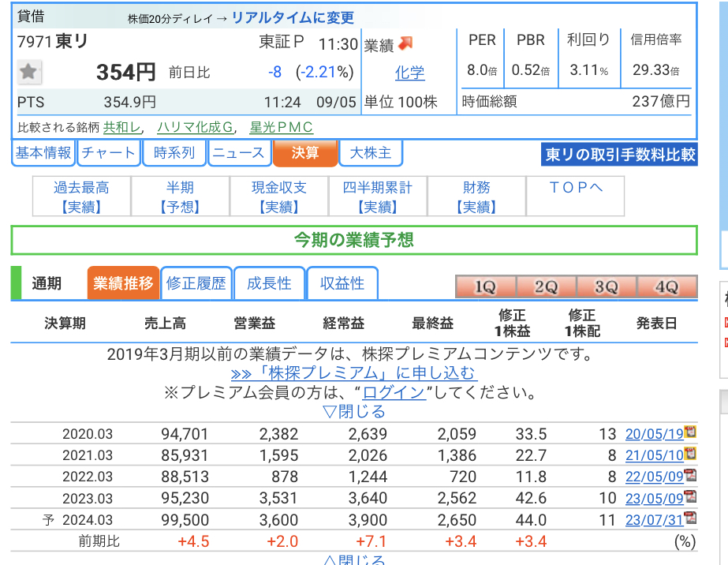Click the PER 8.0倍 value

(481, 70)
